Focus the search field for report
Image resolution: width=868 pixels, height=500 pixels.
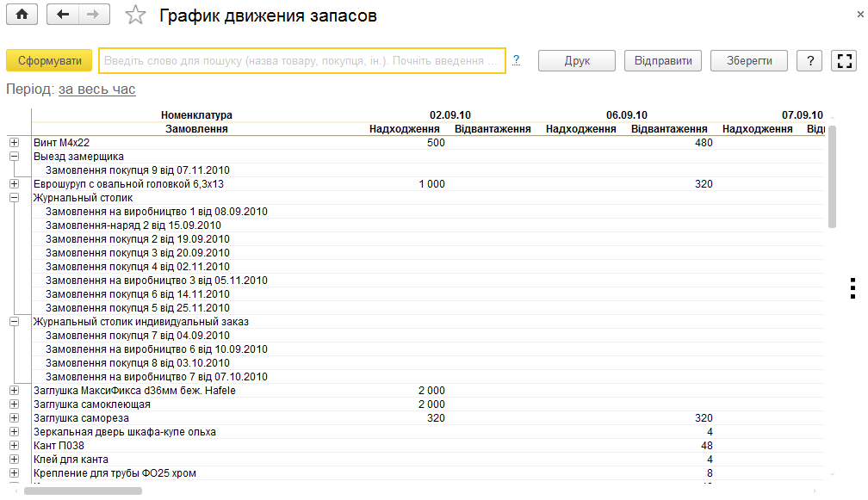coord(302,61)
